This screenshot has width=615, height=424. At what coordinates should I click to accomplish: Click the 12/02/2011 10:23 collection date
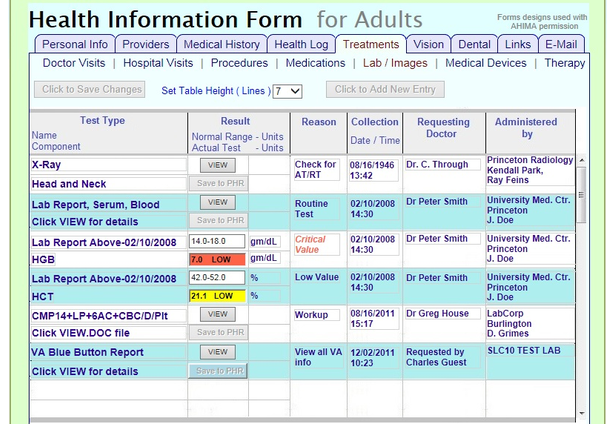(x=374, y=358)
